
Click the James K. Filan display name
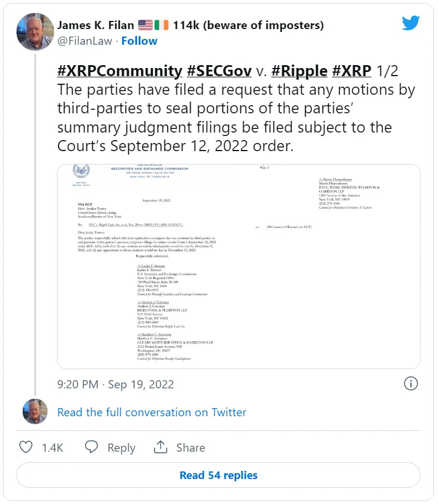point(96,26)
